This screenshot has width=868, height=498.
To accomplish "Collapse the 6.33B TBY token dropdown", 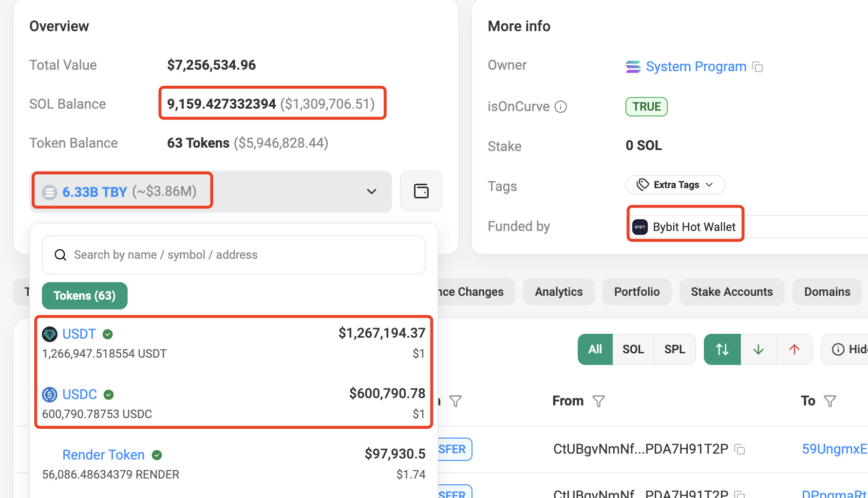I will (371, 192).
